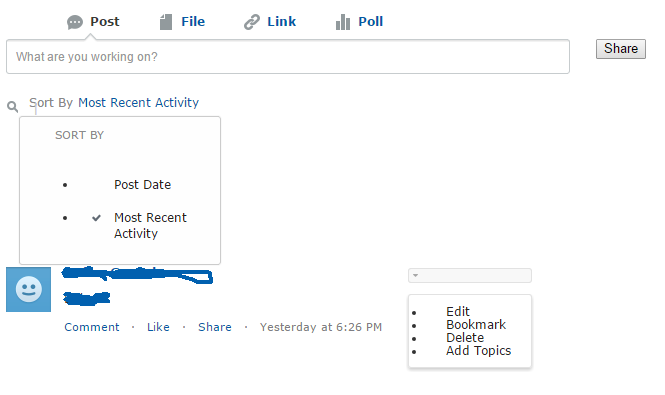Select Delete in the post menu
665x395 pixels.
[465, 338]
